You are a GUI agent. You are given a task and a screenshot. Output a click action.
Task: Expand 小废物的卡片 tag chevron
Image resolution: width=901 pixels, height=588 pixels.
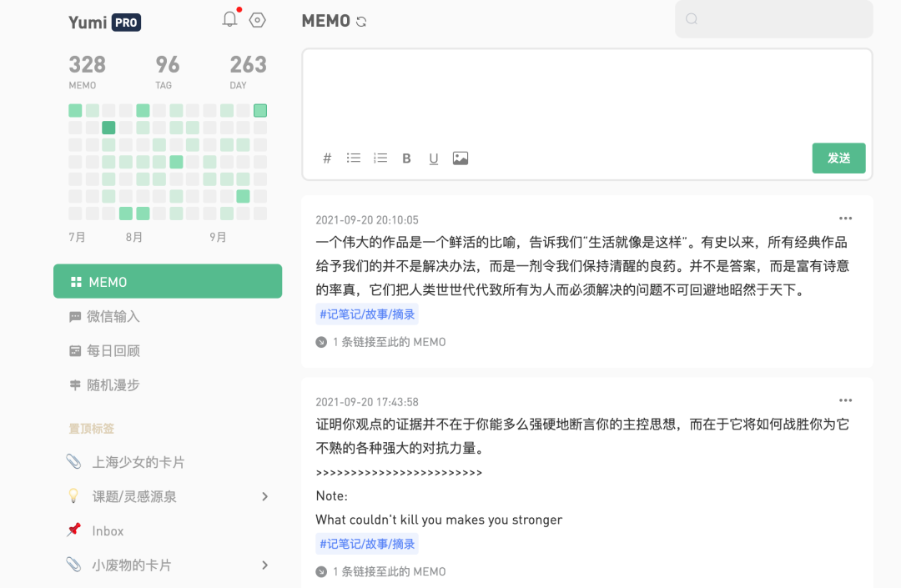tap(265, 565)
